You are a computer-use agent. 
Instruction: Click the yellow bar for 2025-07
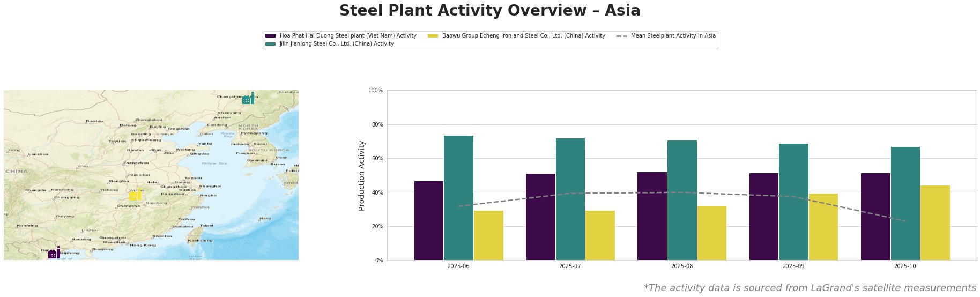(x=600, y=235)
